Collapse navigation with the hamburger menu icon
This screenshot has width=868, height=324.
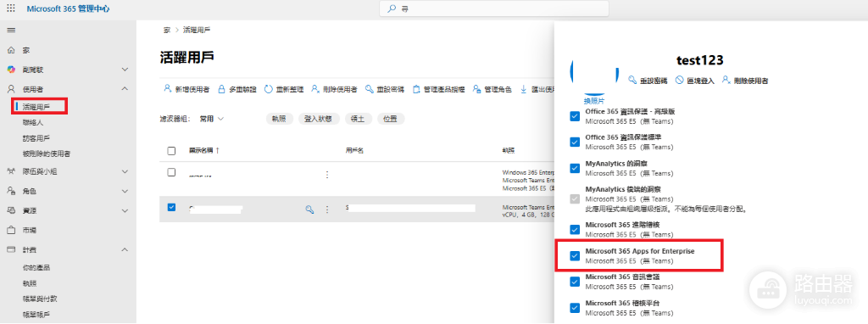[11, 30]
